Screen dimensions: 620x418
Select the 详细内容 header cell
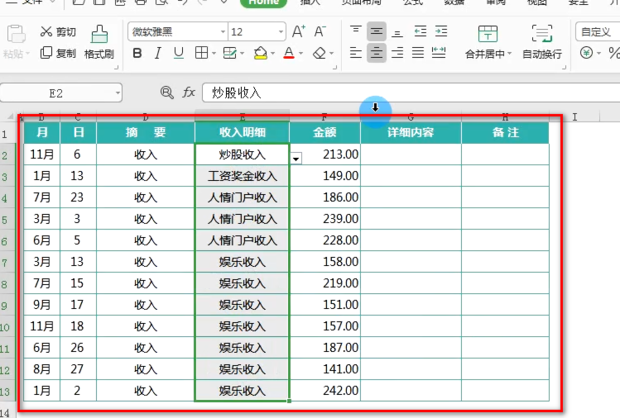(x=411, y=132)
